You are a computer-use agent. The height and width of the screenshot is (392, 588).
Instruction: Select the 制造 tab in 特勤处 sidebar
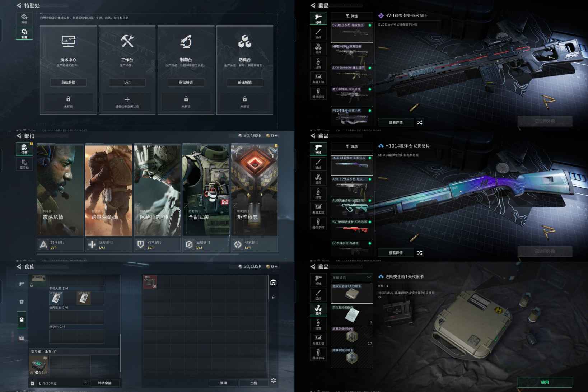click(24, 33)
